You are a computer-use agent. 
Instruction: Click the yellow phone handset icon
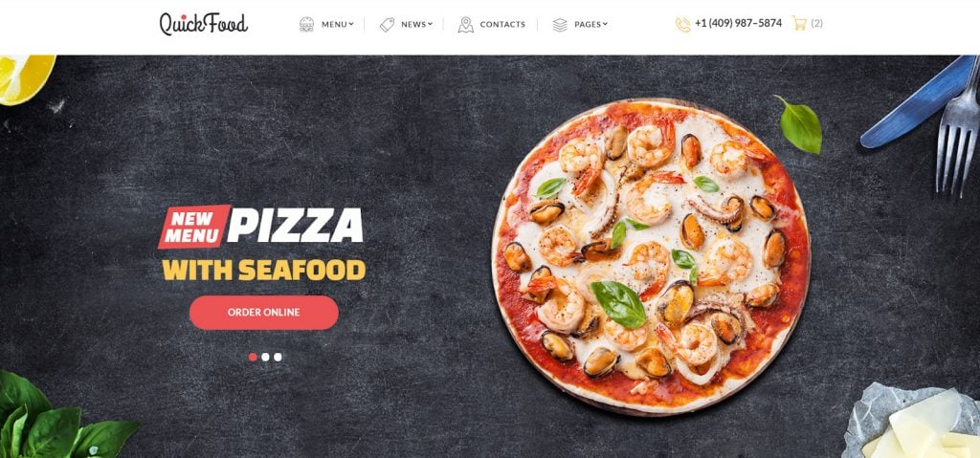point(682,24)
